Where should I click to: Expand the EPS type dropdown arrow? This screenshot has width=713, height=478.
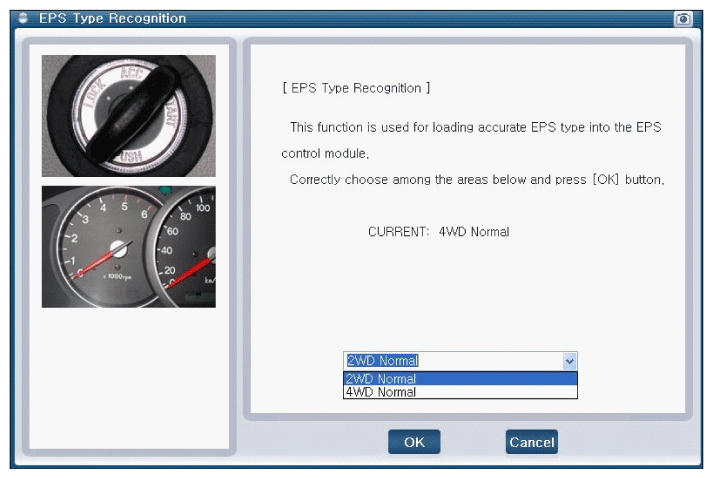[569, 361]
